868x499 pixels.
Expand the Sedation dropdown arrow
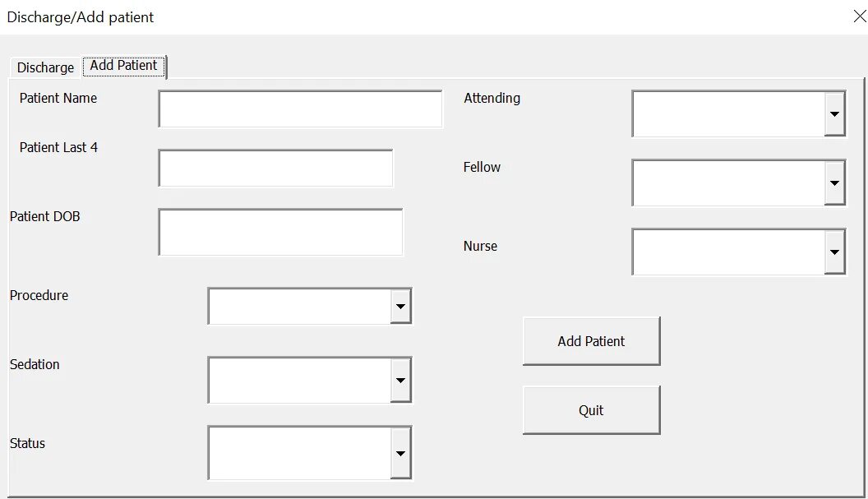point(400,380)
